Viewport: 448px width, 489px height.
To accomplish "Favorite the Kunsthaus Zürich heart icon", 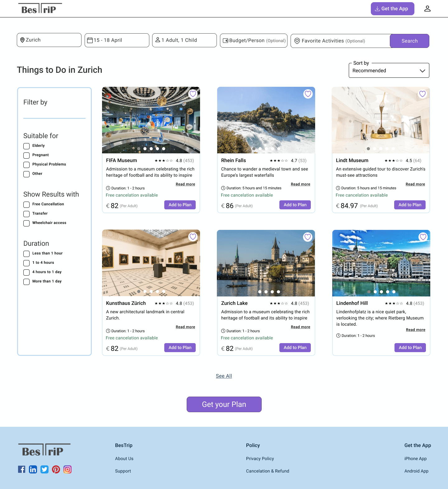I will tap(193, 237).
